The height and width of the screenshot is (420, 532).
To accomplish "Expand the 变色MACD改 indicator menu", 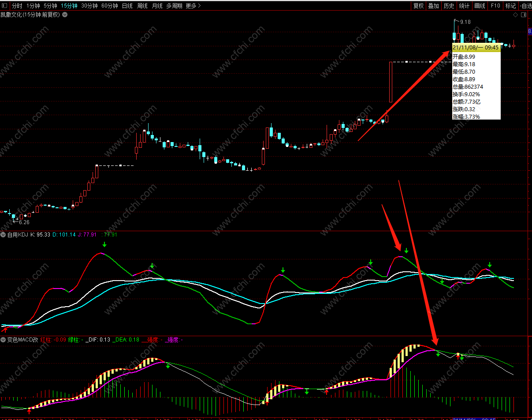I will point(3,340).
